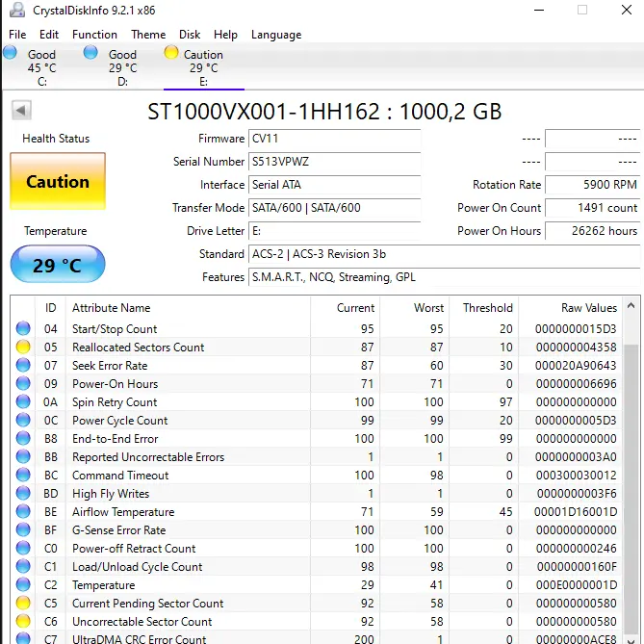
Task: Click the Worst column header
Action: pyautogui.click(x=414, y=308)
